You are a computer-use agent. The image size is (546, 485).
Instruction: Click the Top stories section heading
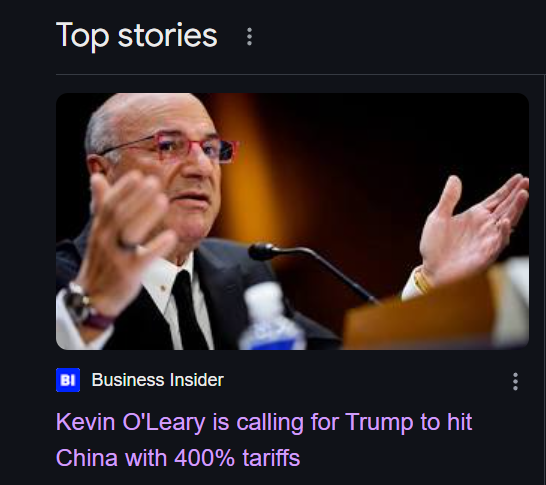136,36
